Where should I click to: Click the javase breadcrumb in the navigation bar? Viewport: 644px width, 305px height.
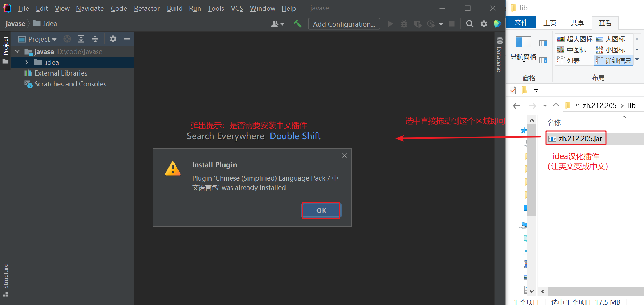click(x=15, y=23)
